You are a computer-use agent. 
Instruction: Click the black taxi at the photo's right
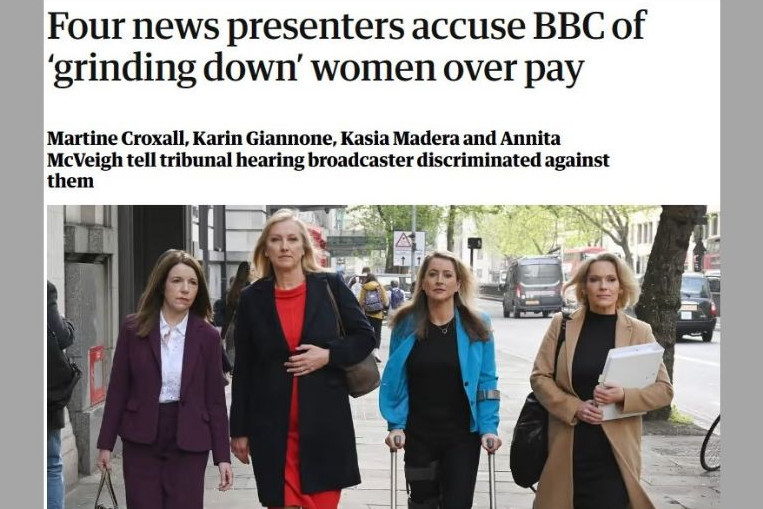[695, 306]
